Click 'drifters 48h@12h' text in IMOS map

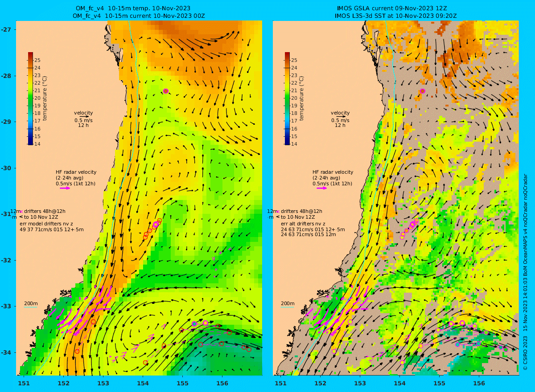pos(301,211)
